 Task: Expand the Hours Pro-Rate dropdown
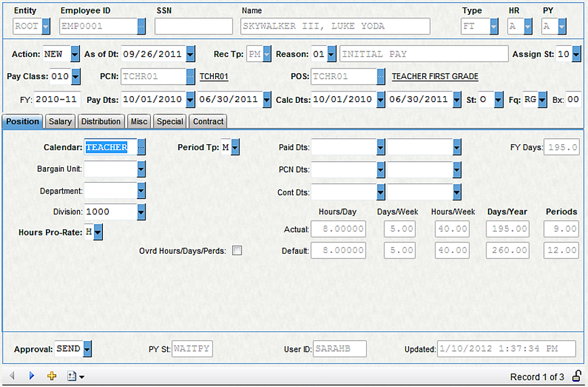click(99, 233)
